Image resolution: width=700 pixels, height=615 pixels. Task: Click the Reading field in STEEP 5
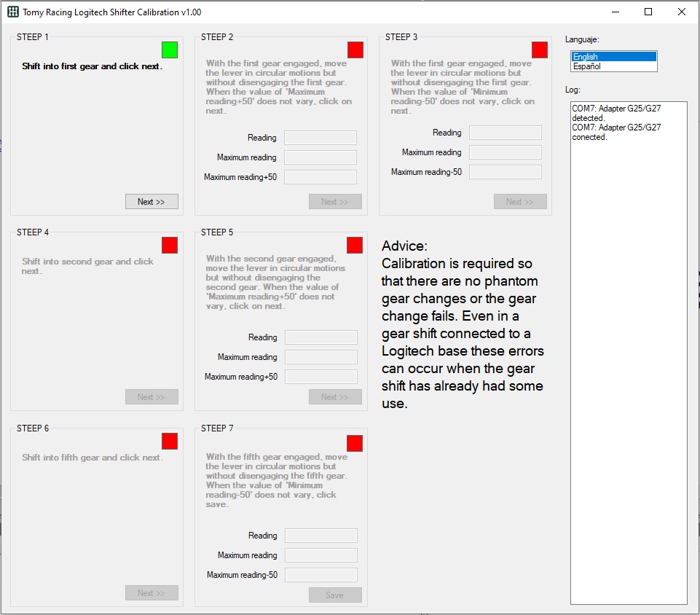[x=321, y=337]
